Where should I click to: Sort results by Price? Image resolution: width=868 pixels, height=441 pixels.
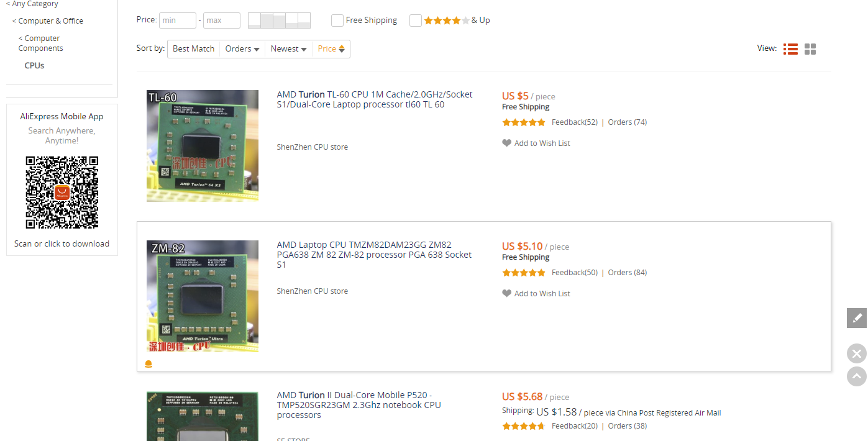331,49
